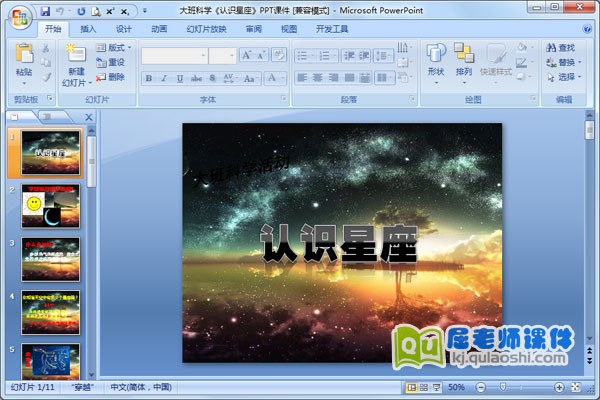The height and width of the screenshot is (400, 600).
Task: Open print preview from quick access toolbar
Action: coord(95,11)
